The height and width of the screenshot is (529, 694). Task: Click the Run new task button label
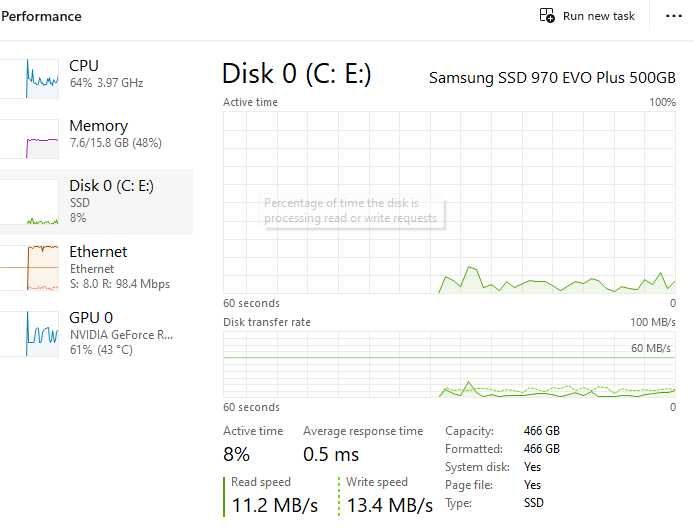pos(598,16)
